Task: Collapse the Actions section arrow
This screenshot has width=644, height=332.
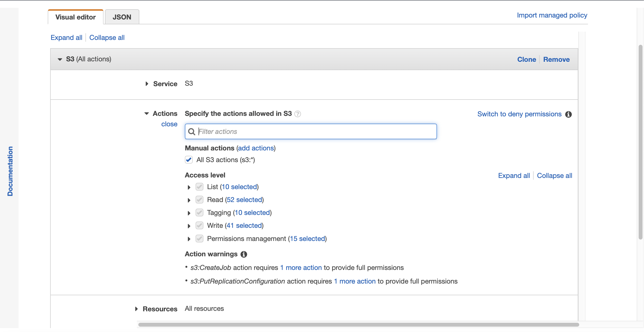Action: tap(146, 114)
